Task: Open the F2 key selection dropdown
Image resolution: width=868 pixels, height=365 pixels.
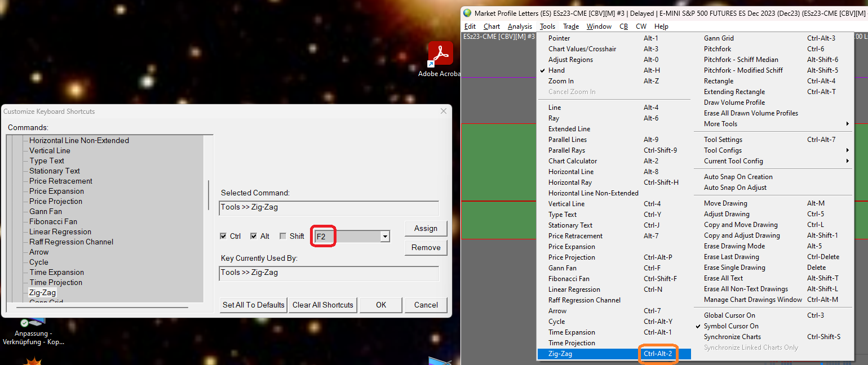Action: coord(385,237)
